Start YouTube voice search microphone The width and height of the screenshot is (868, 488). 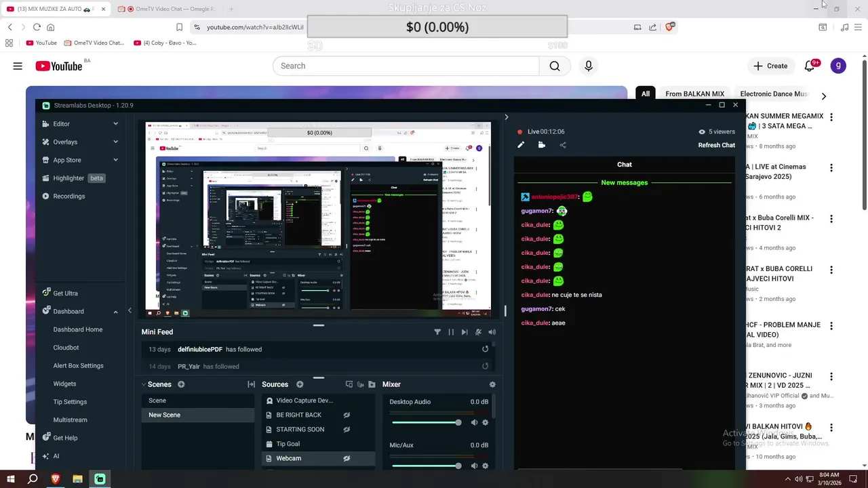589,66
